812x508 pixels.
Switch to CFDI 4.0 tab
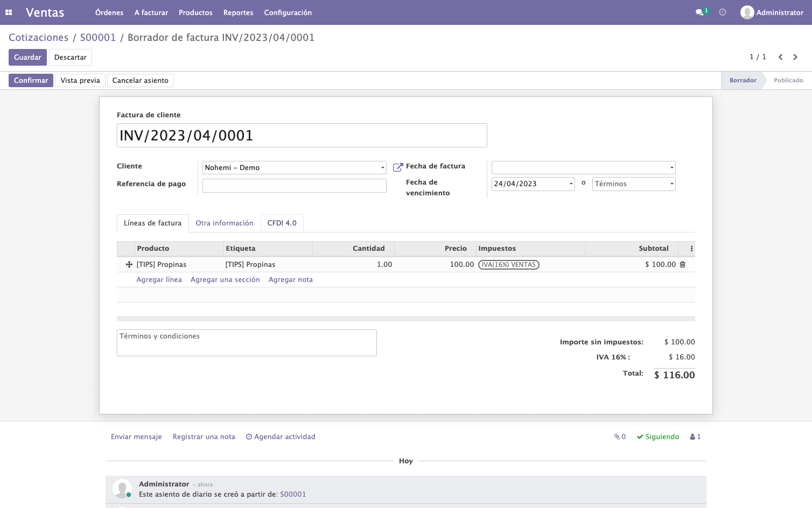click(282, 223)
